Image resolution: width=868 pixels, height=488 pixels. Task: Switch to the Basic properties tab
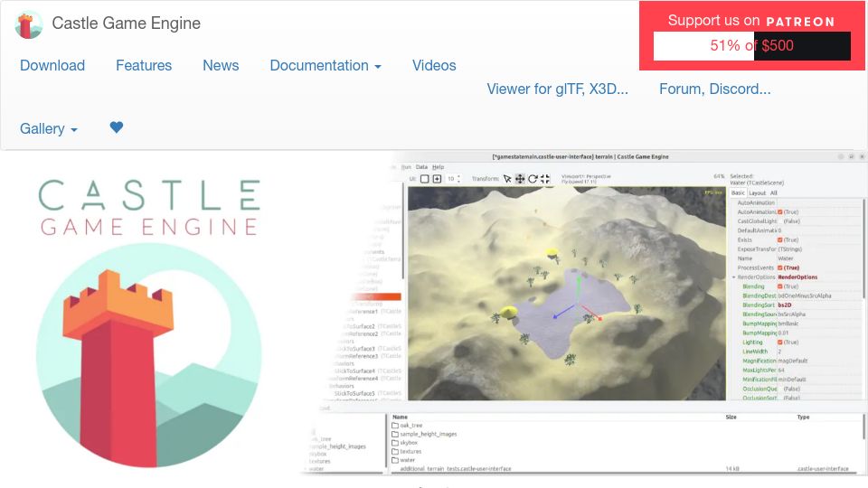pos(738,192)
